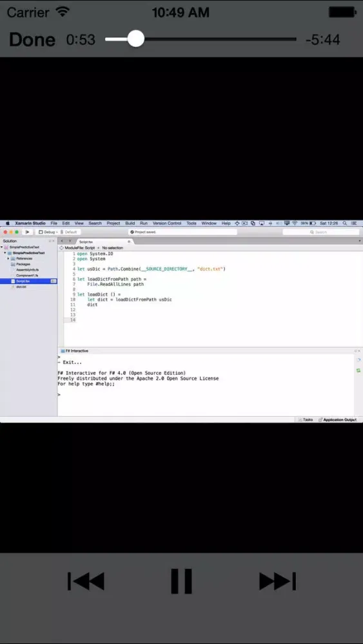Collapse the SimplePredictiveText solution node

pos(2,247)
